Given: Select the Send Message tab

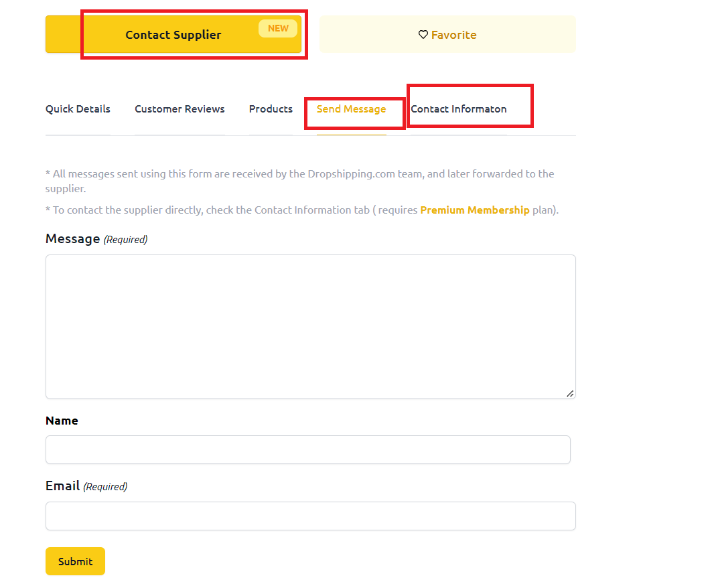Looking at the screenshot, I should click(x=351, y=109).
